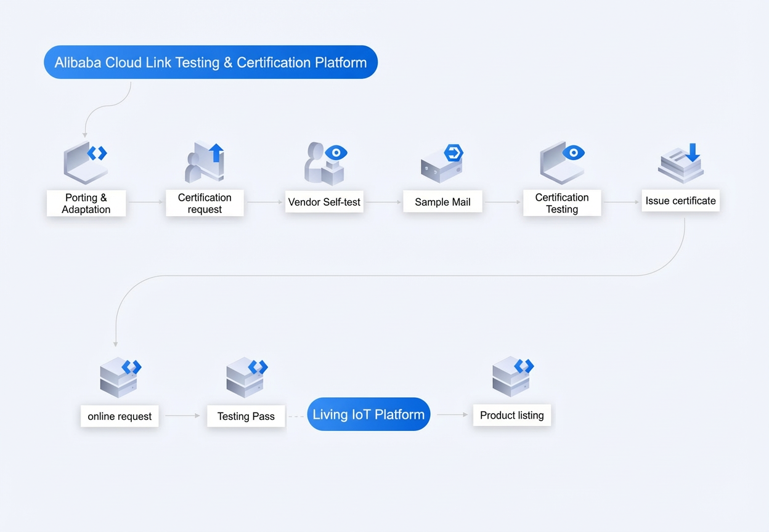Select the Living IoT Platform pill
The width and height of the screenshot is (769, 532).
pos(368,414)
